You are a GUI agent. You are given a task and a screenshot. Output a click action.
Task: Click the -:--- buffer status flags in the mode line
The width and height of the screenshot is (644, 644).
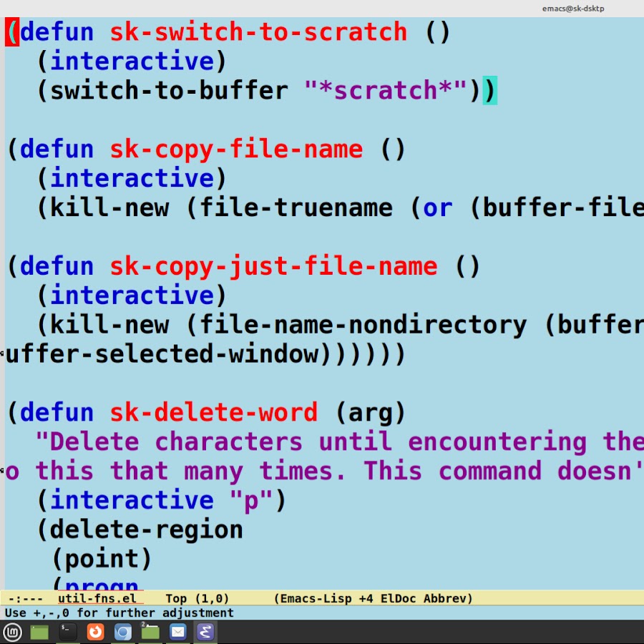pos(26,599)
